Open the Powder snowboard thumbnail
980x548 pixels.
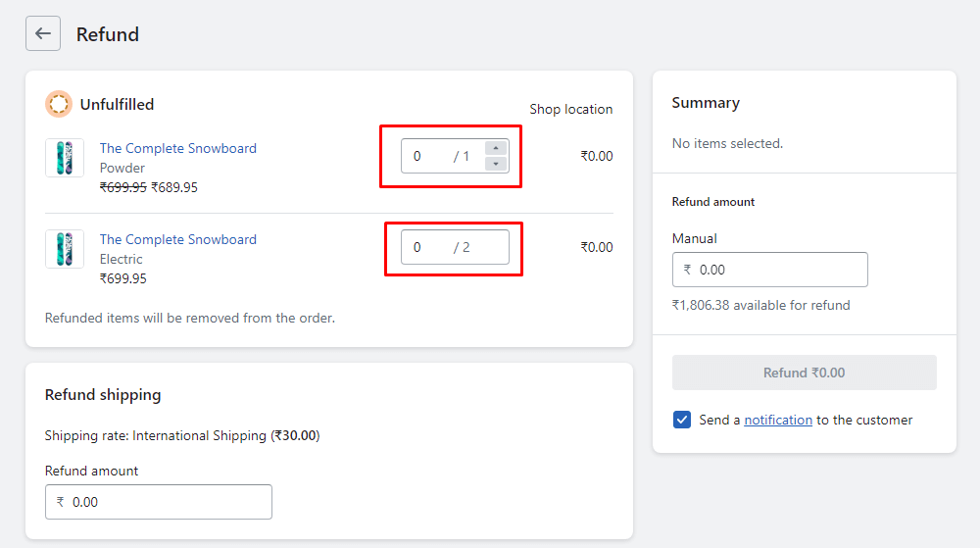(65, 158)
